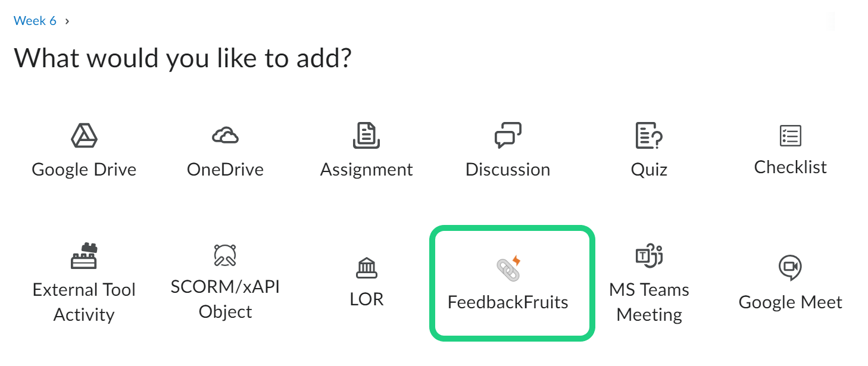The width and height of the screenshot is (868, 366).
Task: Select the OneDrive cloud icon
Action: pyautogui.click(x=225, y=136)
